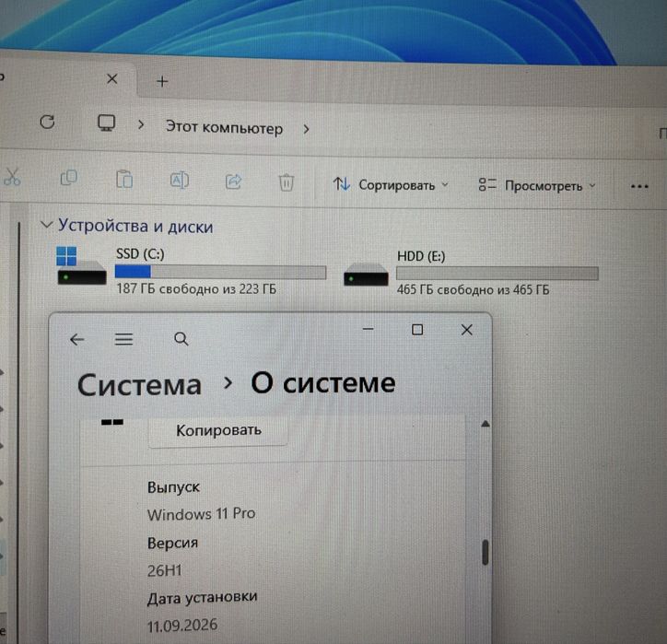Click Система breadcrumb in Settings
Screen dimensions: 667x644
[x=139, y=385]
